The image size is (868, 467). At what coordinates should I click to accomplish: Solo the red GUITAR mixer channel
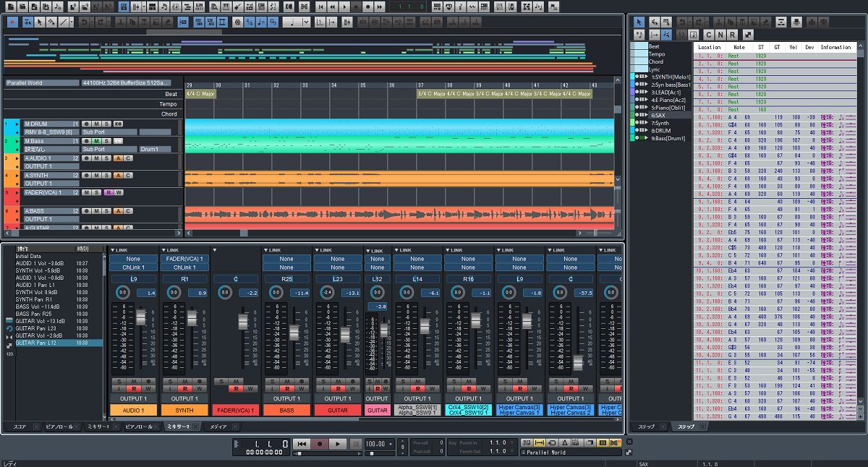[x=323, y=382]
